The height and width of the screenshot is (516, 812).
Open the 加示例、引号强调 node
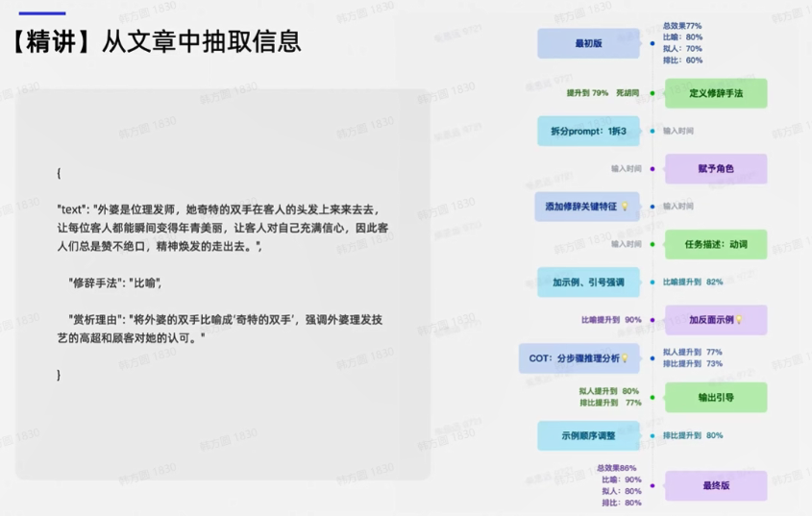coord(588,282)
